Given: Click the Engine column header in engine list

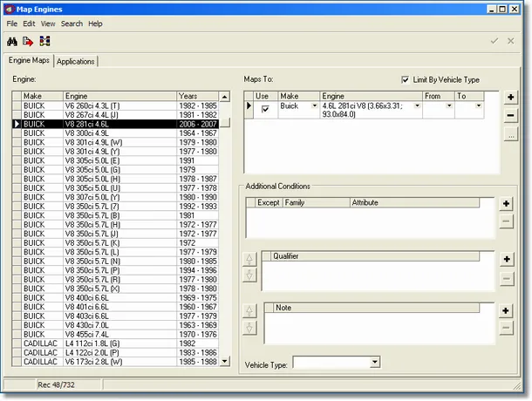Looking at the screenshot, I should 120,96.
